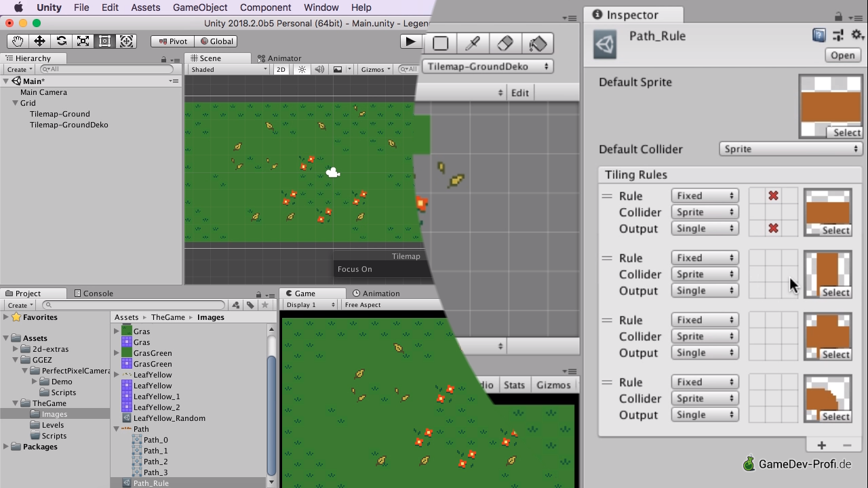Click the Play button
868x488 pixels.
tap(410, 41)
